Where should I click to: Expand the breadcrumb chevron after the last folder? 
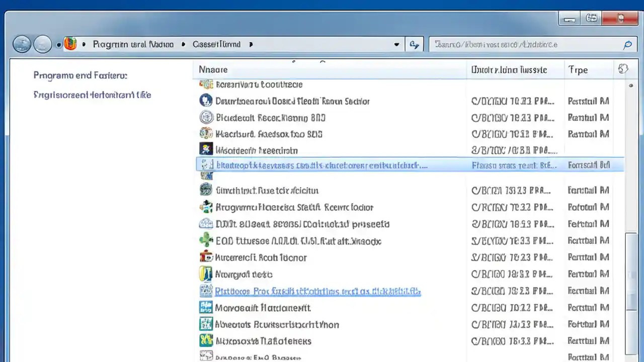click(x=251, y=44)
